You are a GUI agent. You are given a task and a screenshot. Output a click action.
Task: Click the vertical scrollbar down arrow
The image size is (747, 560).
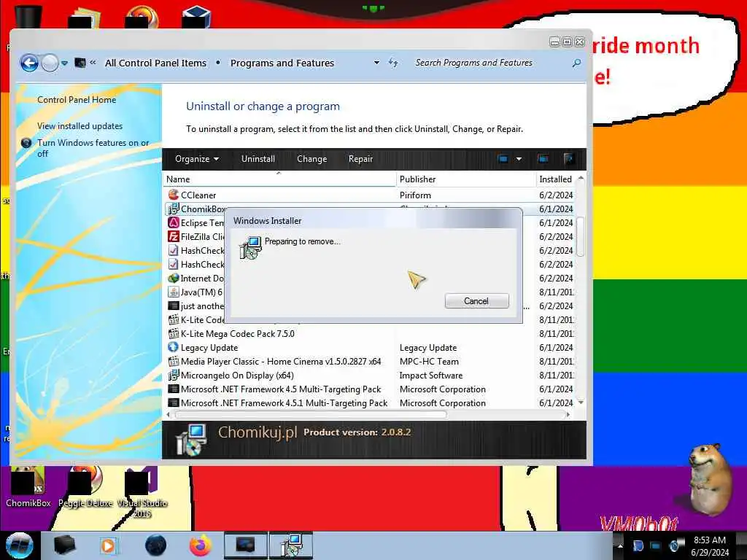tap(581, 402)
